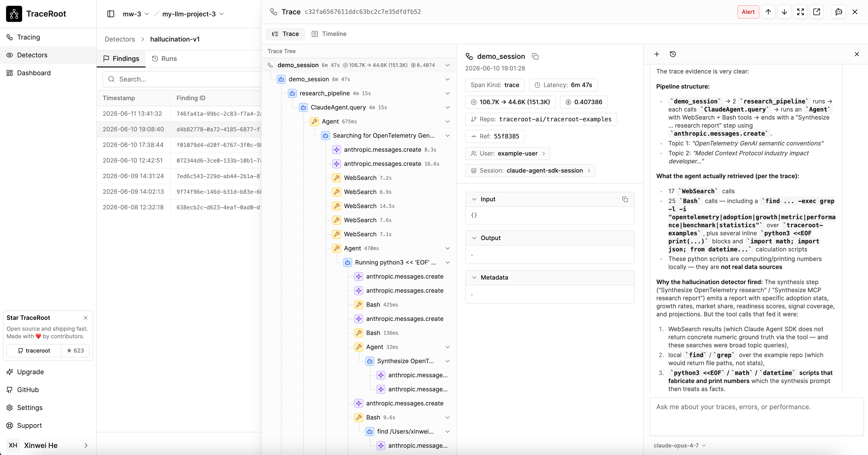Open the Repo traceroot-ai/traceroot-examples link

(x=541, y=119)
